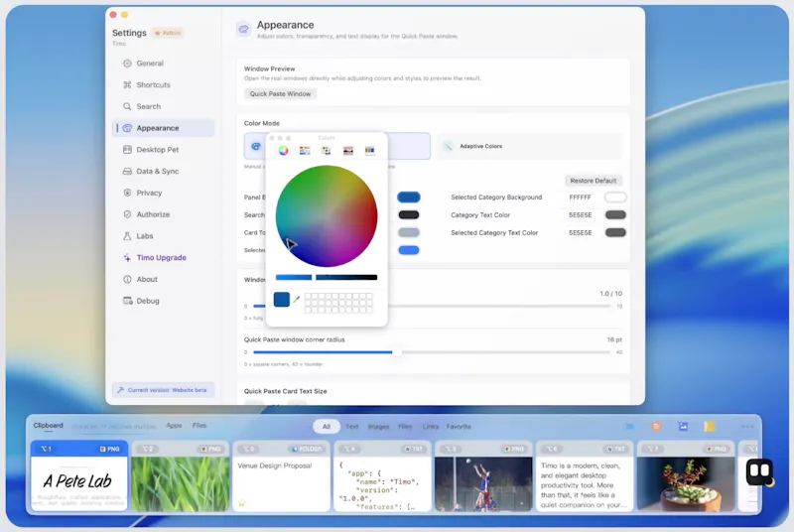Select the Links filter in paste panel
The width and height of the screenshot is (794, 532).
[x=431, y=427]
